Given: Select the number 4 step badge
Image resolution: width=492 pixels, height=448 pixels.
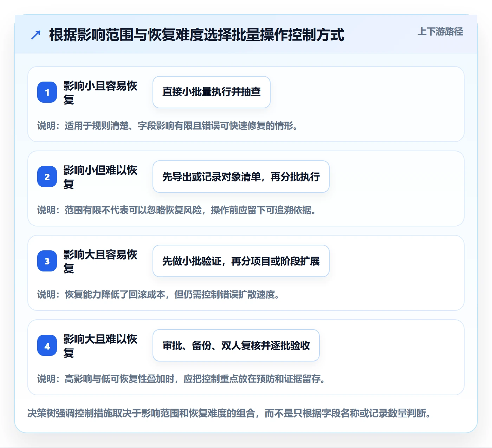Looking at the screenshot, I should (x=47, y=345).
